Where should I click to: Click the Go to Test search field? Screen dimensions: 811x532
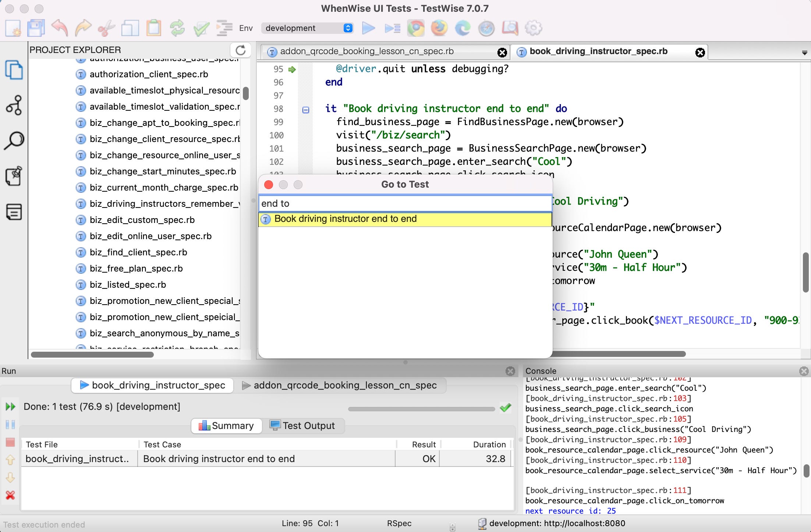(x=405, y=203)
